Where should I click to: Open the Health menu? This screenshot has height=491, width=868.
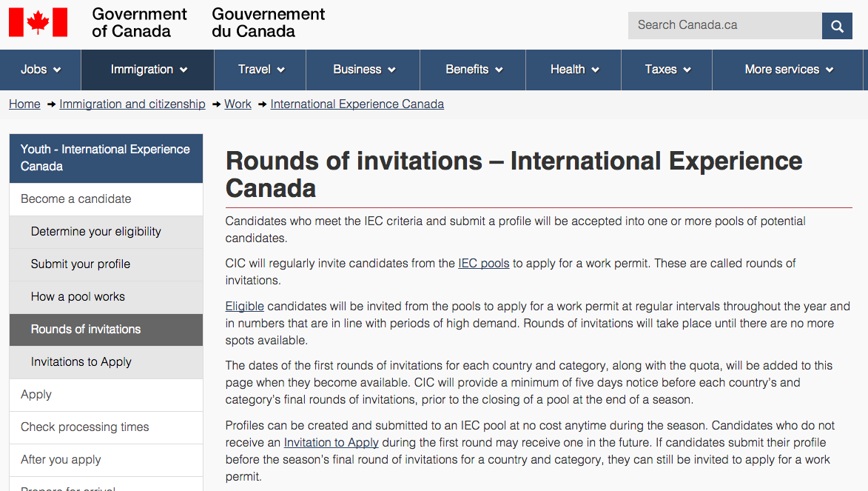click(x=574, y=70)
